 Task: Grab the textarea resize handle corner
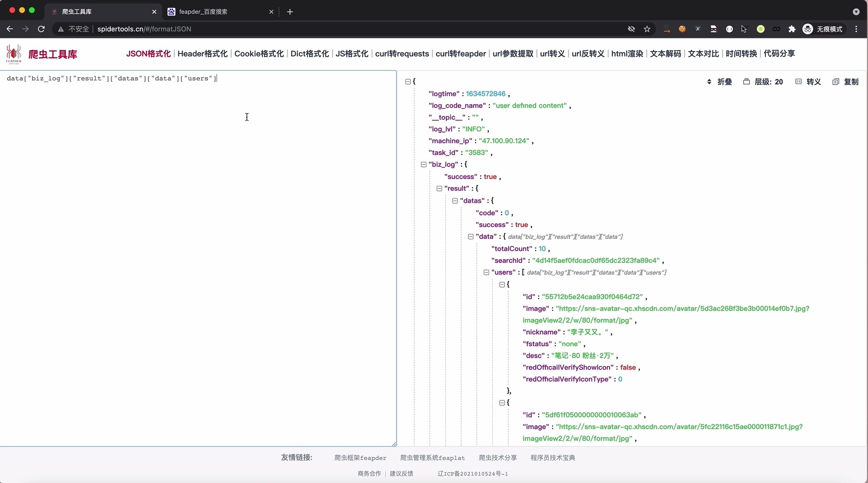394,444
